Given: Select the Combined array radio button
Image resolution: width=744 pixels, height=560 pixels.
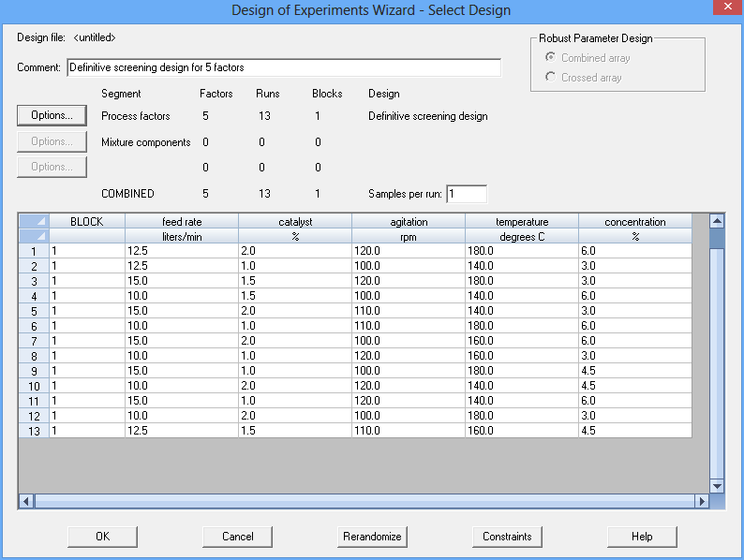Looking at the screenshot, I should (550, 58).
